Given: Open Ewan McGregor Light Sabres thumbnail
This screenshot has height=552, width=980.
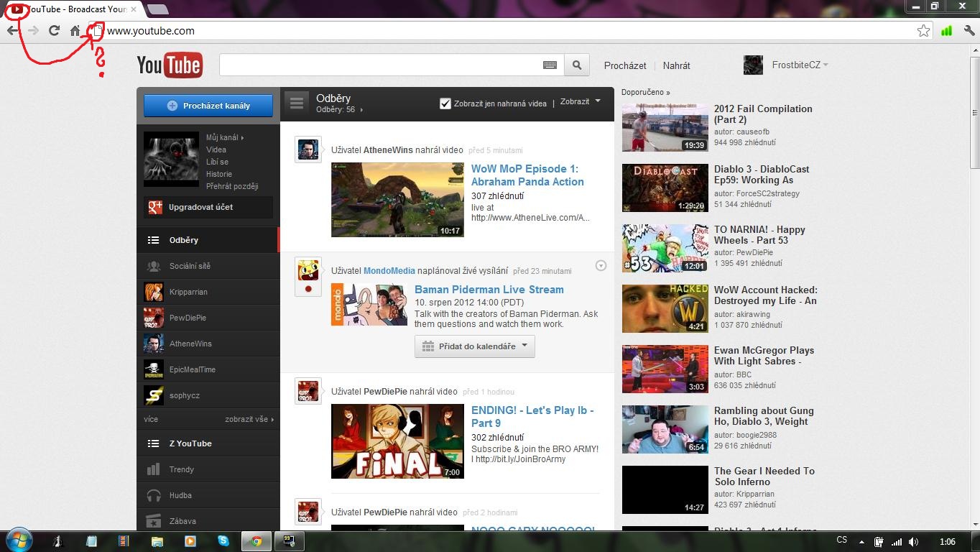Looking at the screenshot, I should 665,369.
